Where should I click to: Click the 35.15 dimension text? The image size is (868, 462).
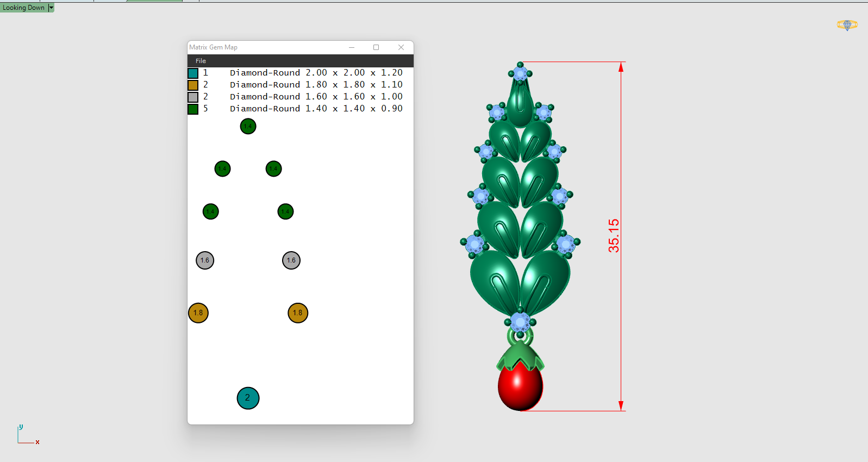(x=614, y=236)
